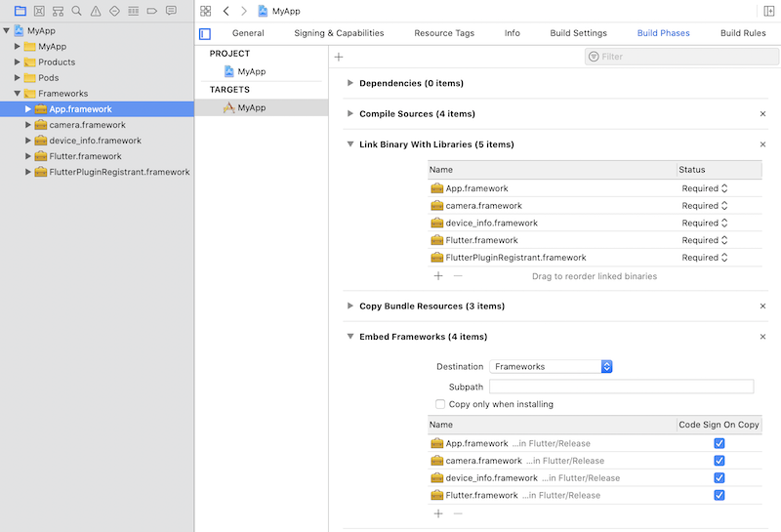Open the Issue navigator warning icon

[96, 11]
